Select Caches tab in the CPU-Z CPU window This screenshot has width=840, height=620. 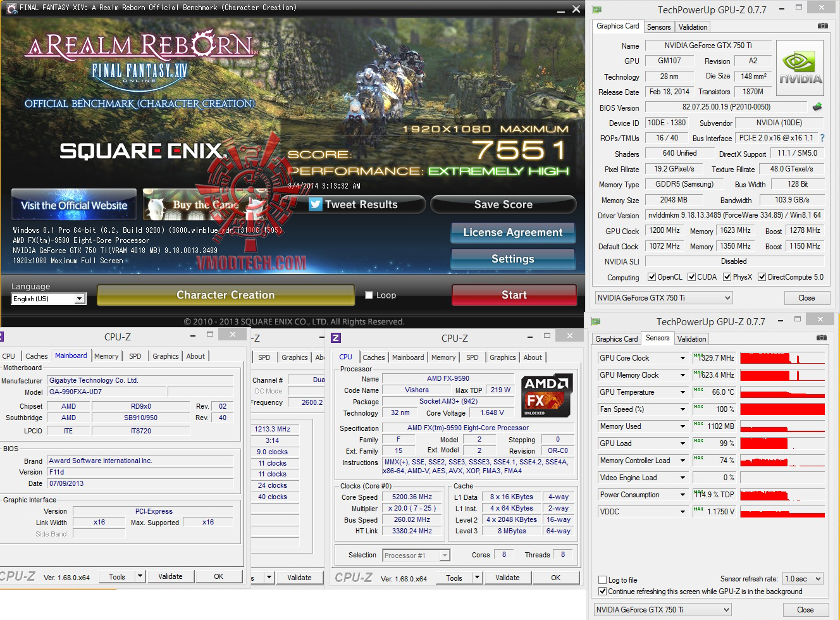point(373,357)
